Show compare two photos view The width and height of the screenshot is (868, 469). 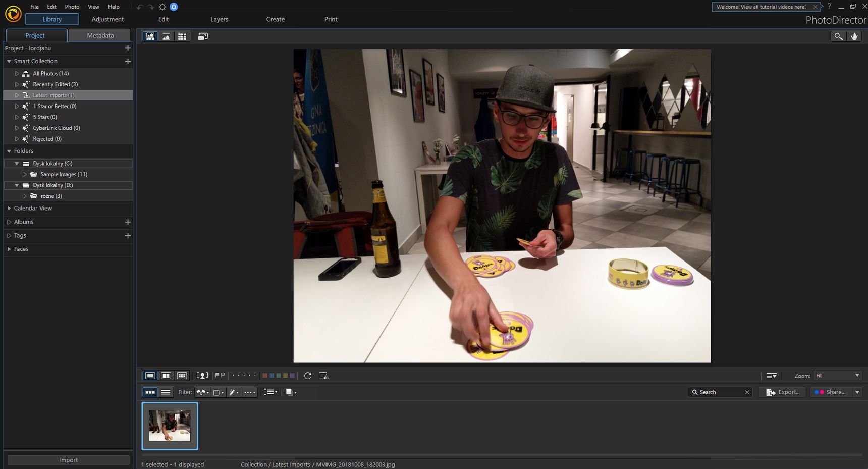[x=166, y=376]
